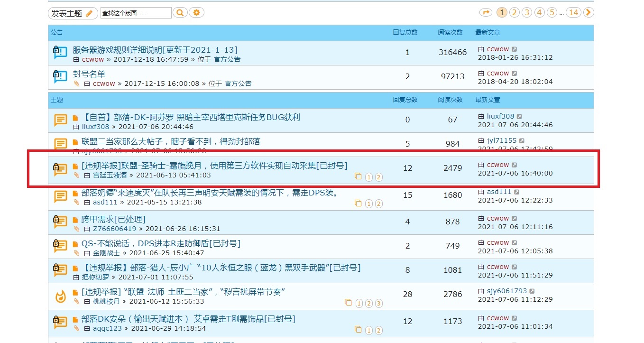The width and height of the screenshot is (644, 343).
Task: Click the search magnifier icon
Action: point(180,13)
